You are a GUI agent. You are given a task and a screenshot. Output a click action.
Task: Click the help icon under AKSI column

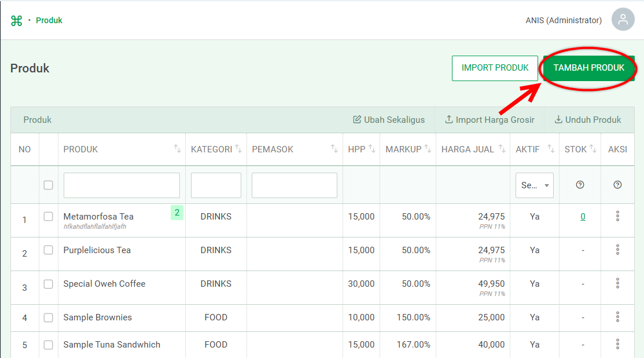(617, 185)
